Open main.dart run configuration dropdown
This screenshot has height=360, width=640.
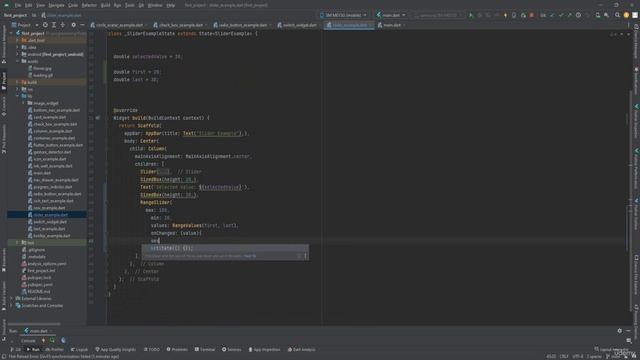click(391, 15)
